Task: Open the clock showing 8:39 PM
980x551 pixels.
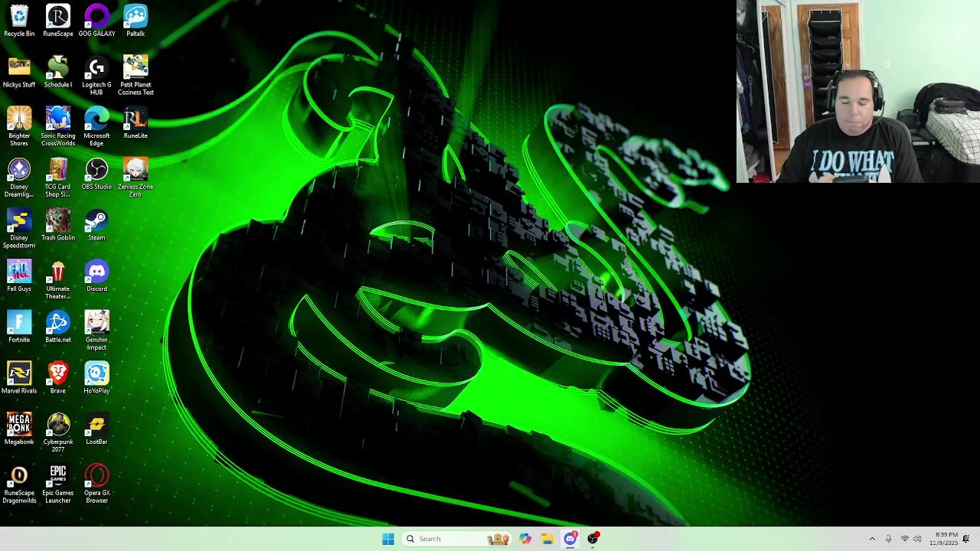Action: pos(943,539)
